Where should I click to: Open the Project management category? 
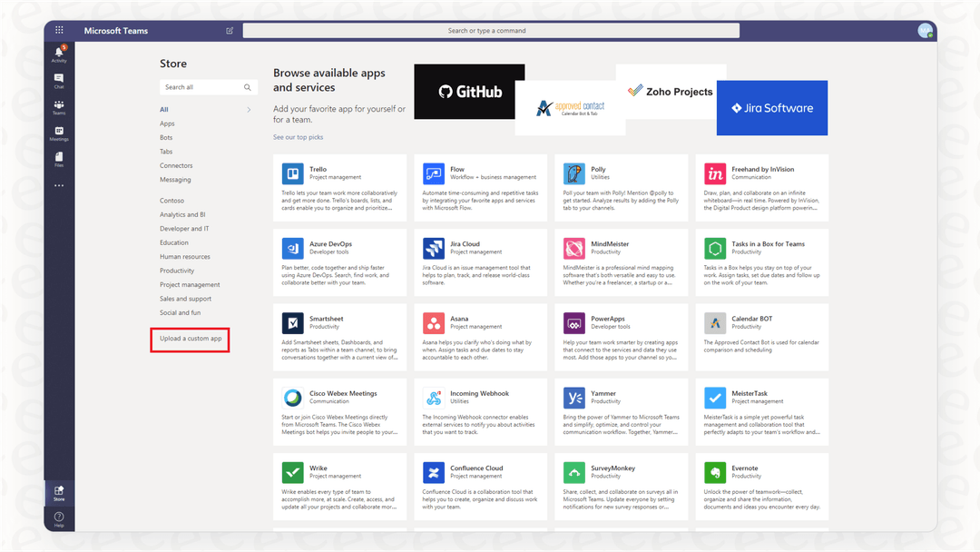191,284
